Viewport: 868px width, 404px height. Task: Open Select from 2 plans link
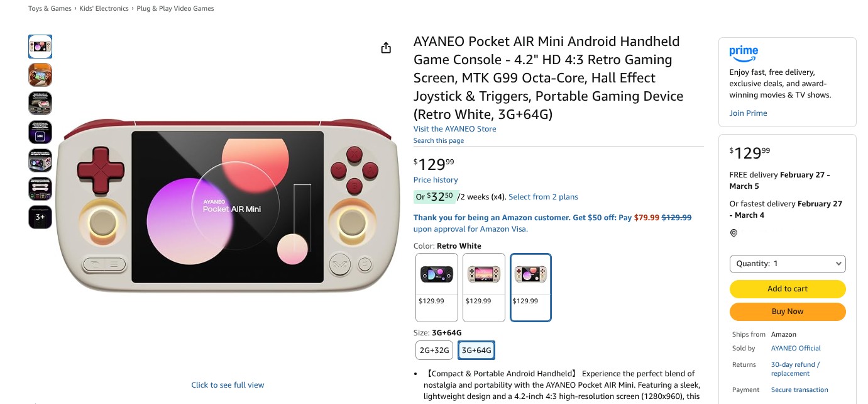(543, 197)
